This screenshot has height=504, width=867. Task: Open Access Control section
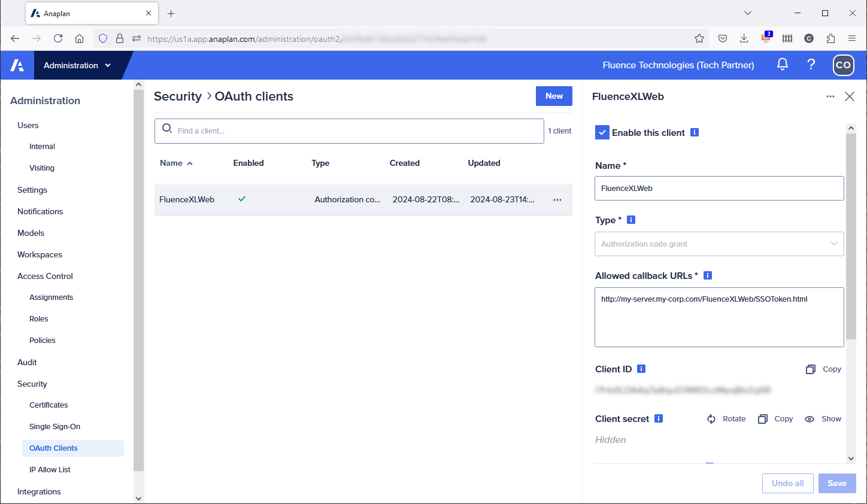[46, 276]
